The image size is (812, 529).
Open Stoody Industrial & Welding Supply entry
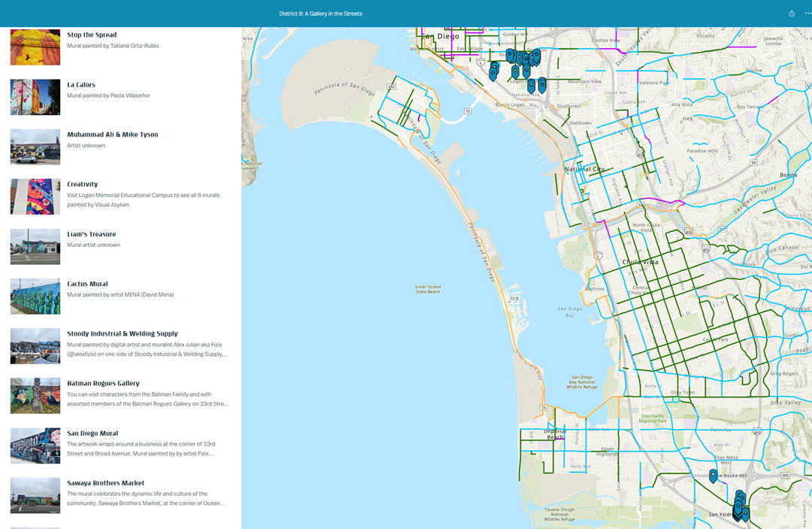(x=122, y=333)
